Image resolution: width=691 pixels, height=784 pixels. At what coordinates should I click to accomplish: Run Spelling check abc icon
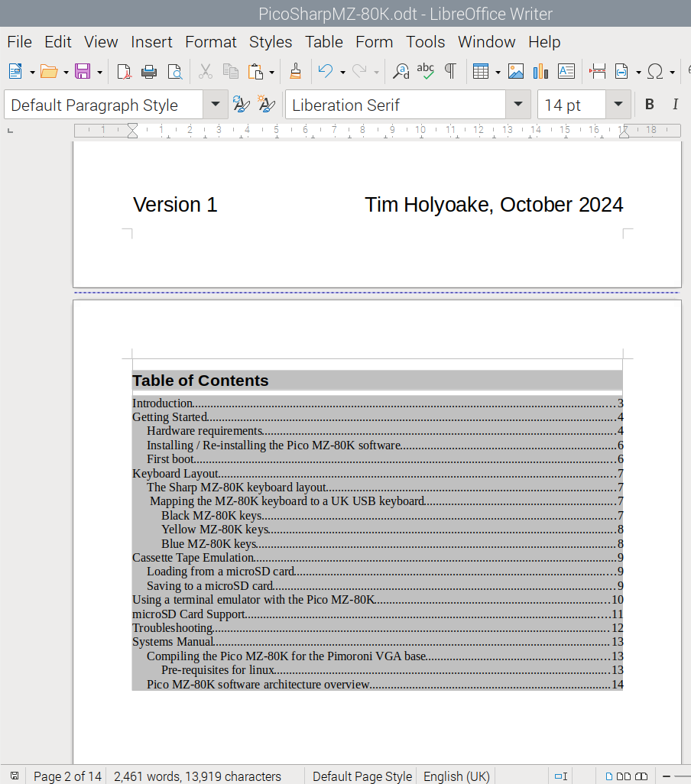(426, 72)
